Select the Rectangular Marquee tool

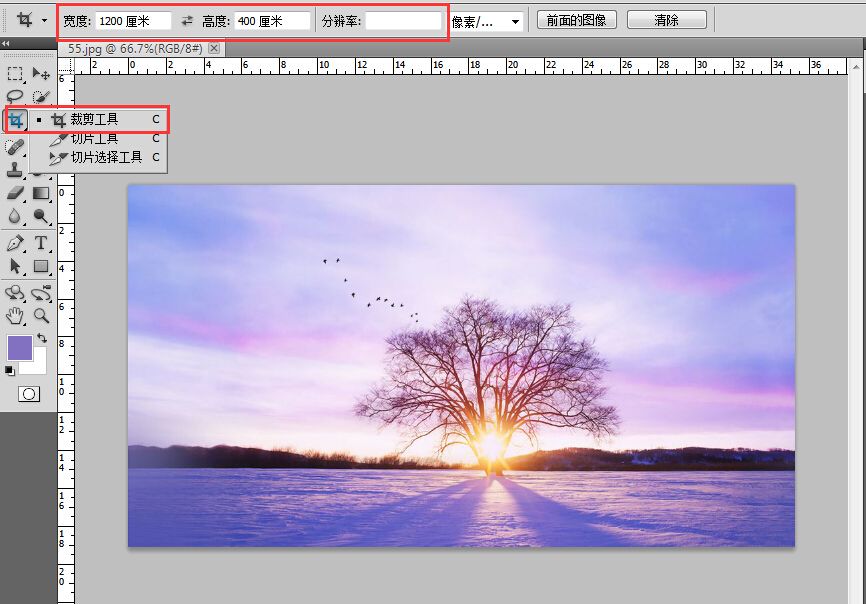pos(15,74)
